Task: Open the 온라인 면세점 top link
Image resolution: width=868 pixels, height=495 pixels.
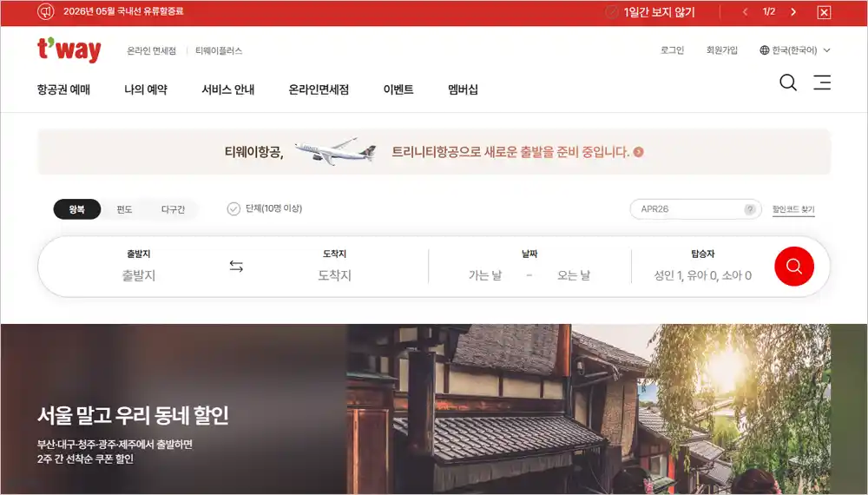Action: tap(151, 51)
